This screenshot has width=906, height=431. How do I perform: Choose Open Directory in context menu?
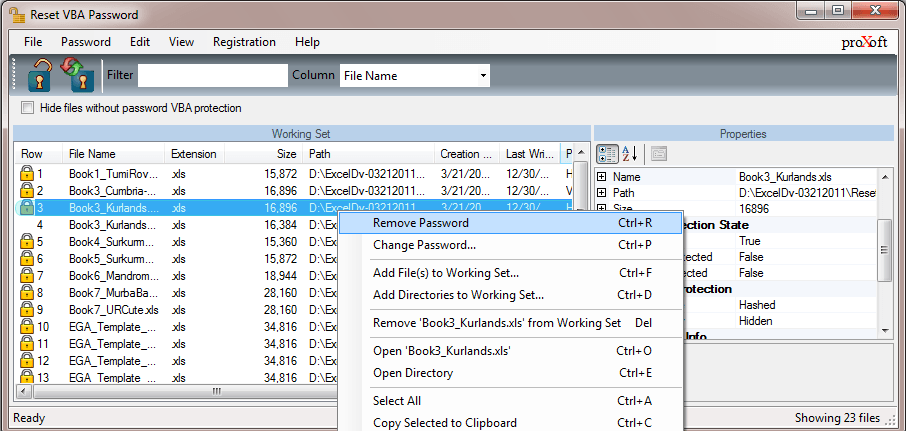(x=510, y=373)
